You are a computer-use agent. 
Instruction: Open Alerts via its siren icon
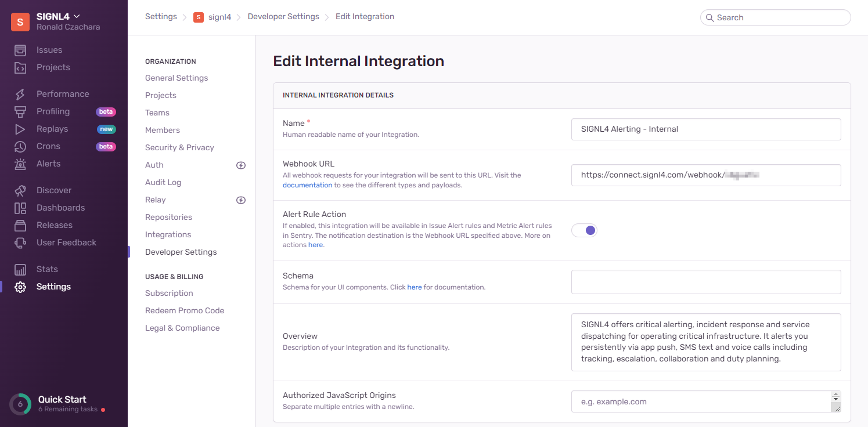20,164
